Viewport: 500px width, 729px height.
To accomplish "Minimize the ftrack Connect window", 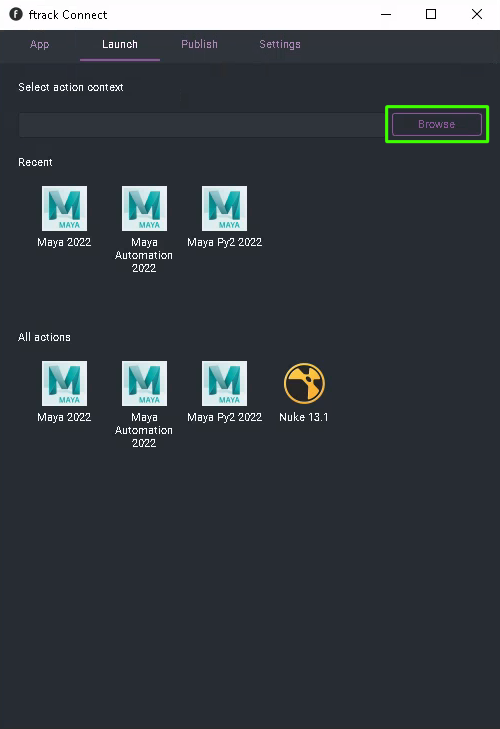I will pyautogui.click(x=386, y=14).
